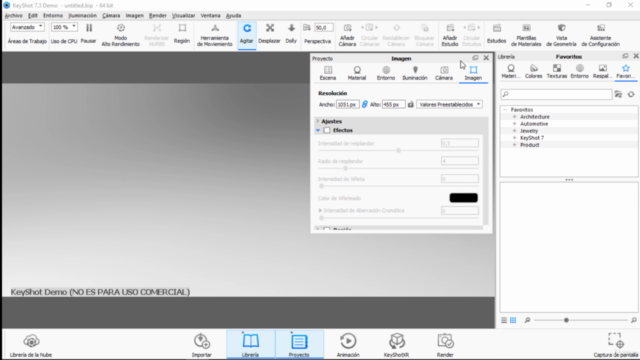Collapse the Favoritos tree root

505,110
